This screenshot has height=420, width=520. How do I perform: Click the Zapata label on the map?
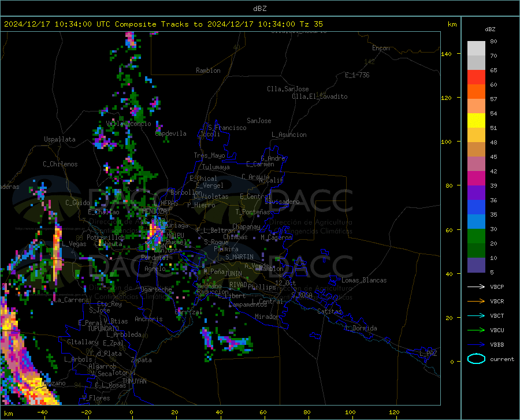[x=142, y=360]
